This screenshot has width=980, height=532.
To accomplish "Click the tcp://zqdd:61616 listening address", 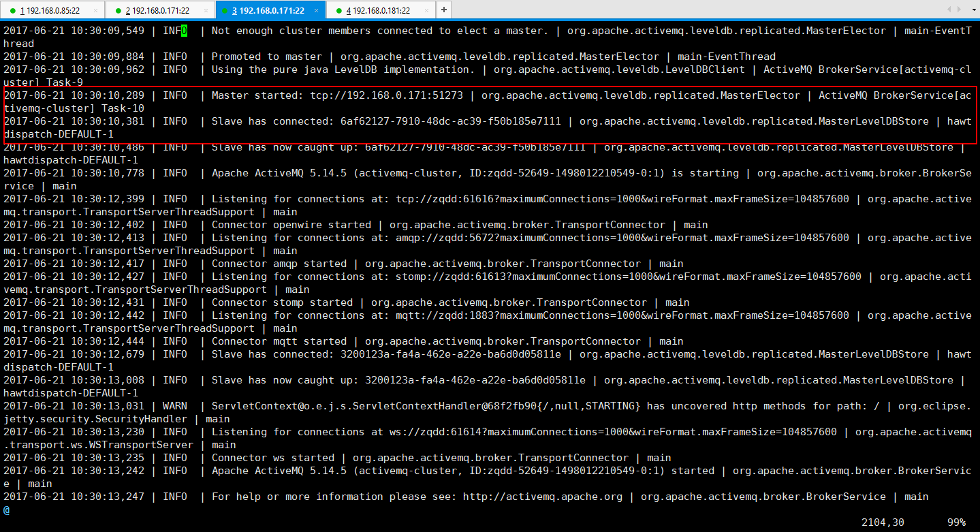I will coord(622,199).
